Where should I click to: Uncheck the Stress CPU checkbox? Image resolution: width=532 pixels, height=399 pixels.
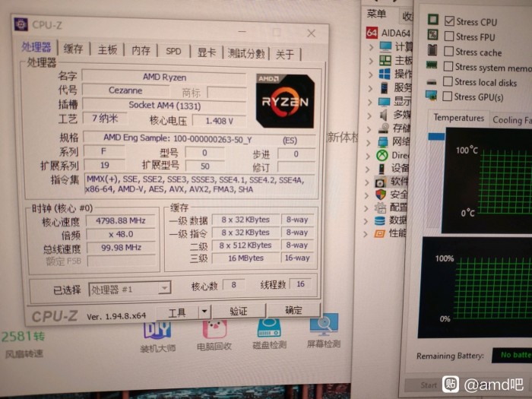click(x=449, y=21)
